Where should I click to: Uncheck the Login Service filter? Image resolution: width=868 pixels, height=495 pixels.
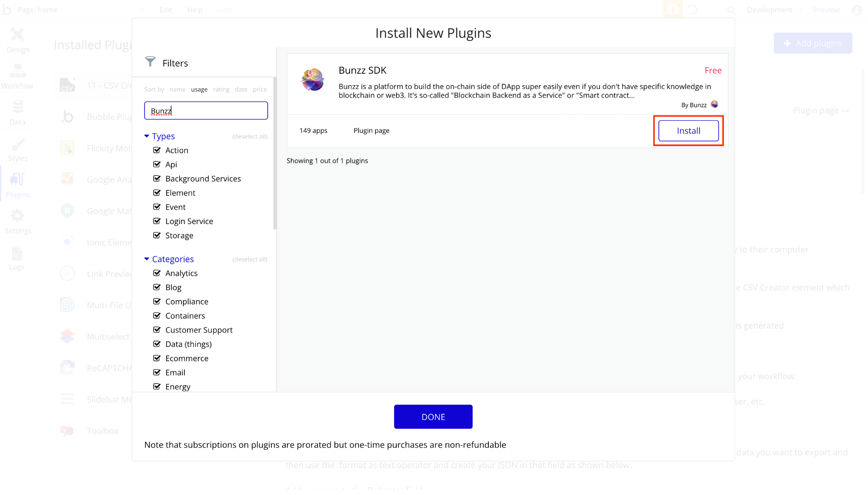(x=157, y=221)
